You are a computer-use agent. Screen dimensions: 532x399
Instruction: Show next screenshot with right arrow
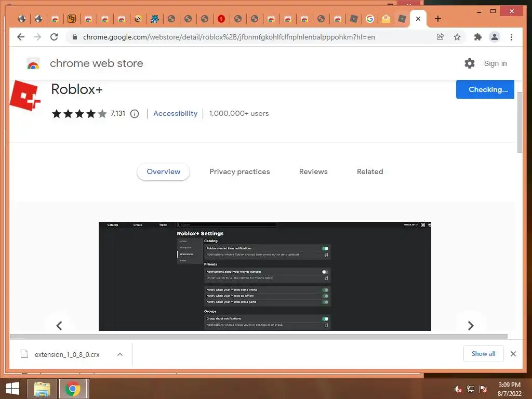[471, 326]
